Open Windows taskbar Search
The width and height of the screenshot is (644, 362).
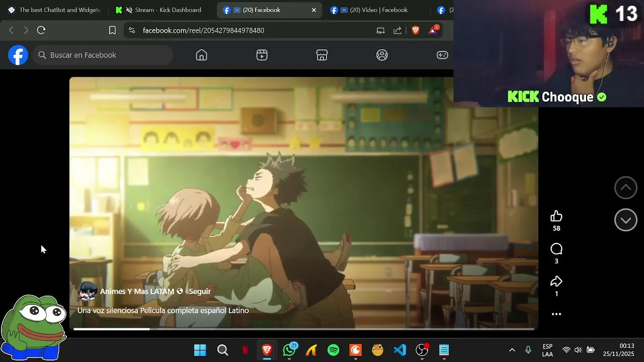(222, 350)
